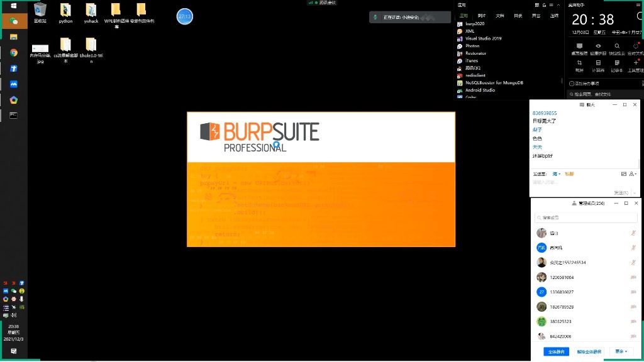Screen dimensions: 644x362
Task: Select the first tab in the apps panel
Action: [x=464, y=16]
